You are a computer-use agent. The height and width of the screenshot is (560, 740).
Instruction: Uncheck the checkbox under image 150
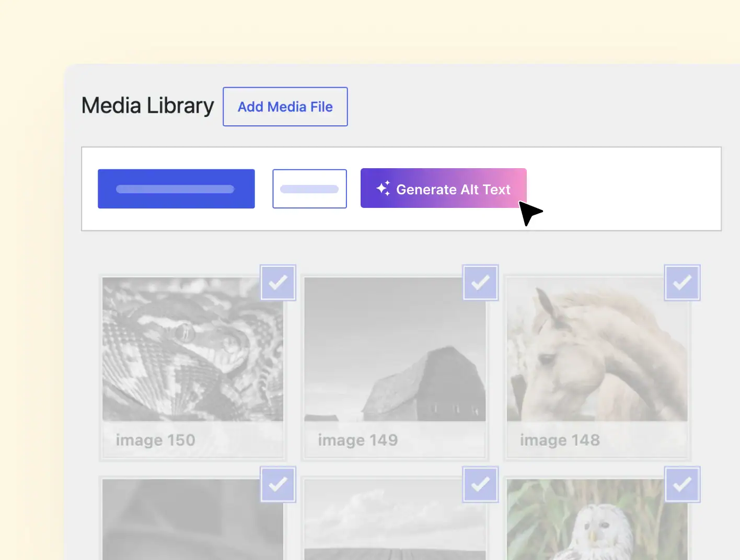tap(278, 485)
